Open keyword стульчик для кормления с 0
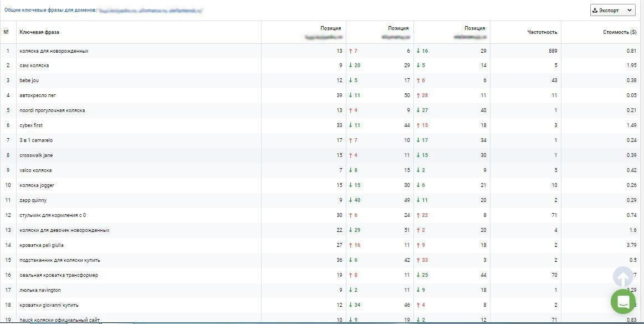This screenshot has width=644, height=324. click(53, 215)
